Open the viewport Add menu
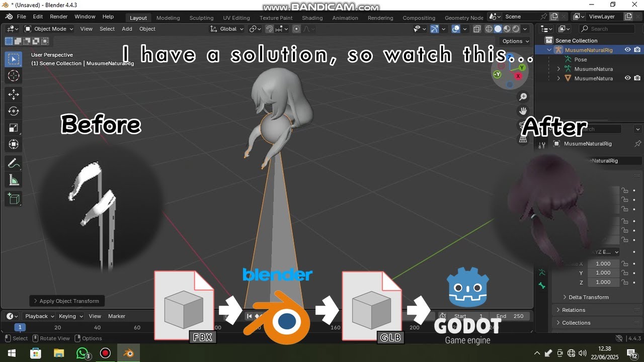Screen dimensions: 644x362 127,29
